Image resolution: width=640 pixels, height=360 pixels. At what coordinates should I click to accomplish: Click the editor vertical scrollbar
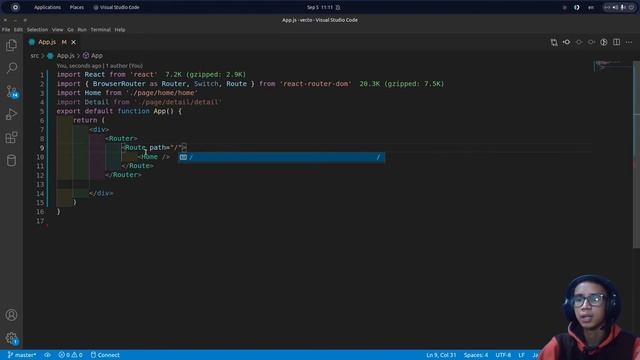click(x=636, y=154)
